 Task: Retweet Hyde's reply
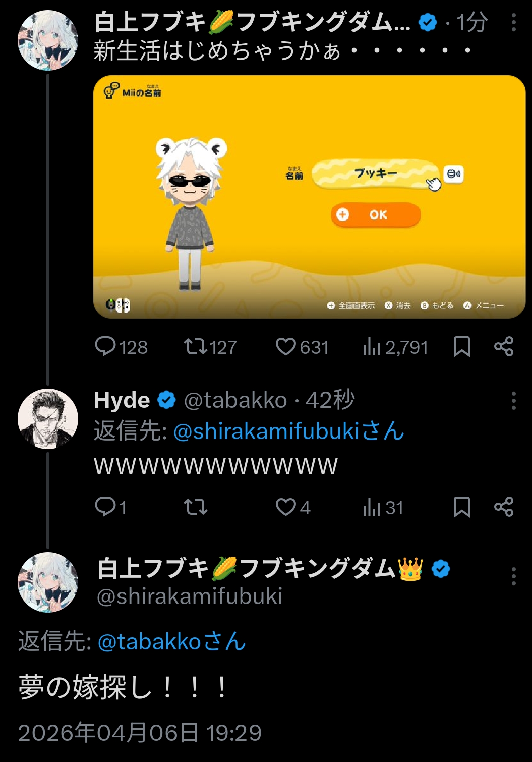[195, 507]
